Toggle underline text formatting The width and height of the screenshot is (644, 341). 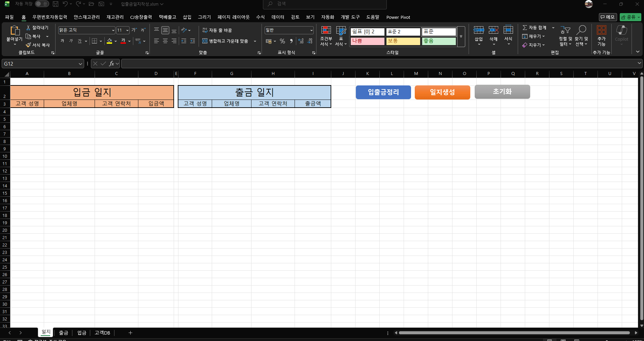[80, 41]
